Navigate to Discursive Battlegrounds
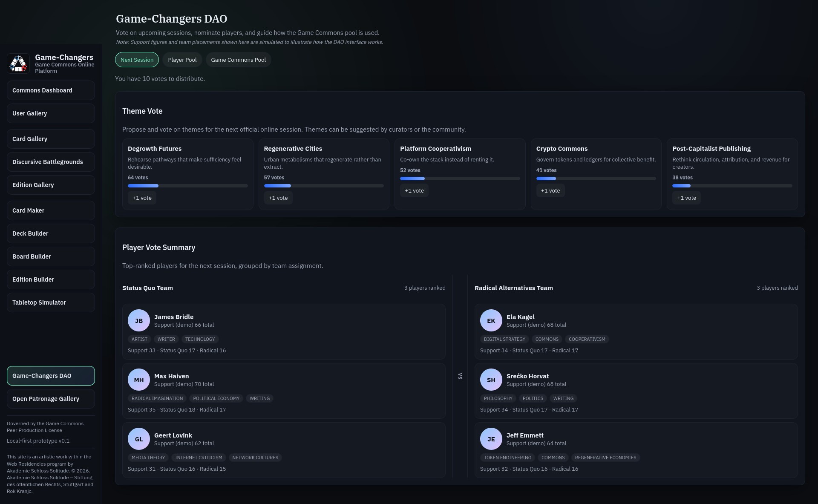This screenshot has width=818, height=504. pos(51,162)
